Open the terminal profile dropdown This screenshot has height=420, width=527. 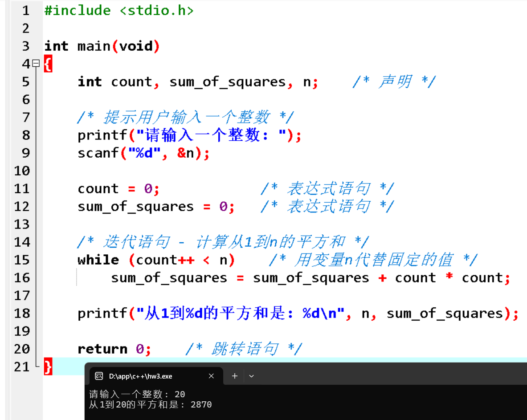coord(251,376)
